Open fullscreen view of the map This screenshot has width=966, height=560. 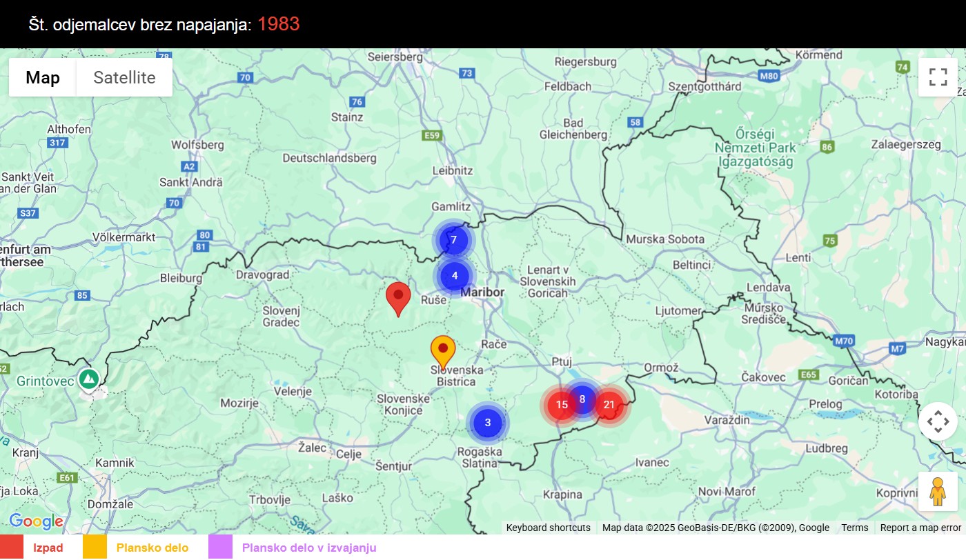point(938,77)
